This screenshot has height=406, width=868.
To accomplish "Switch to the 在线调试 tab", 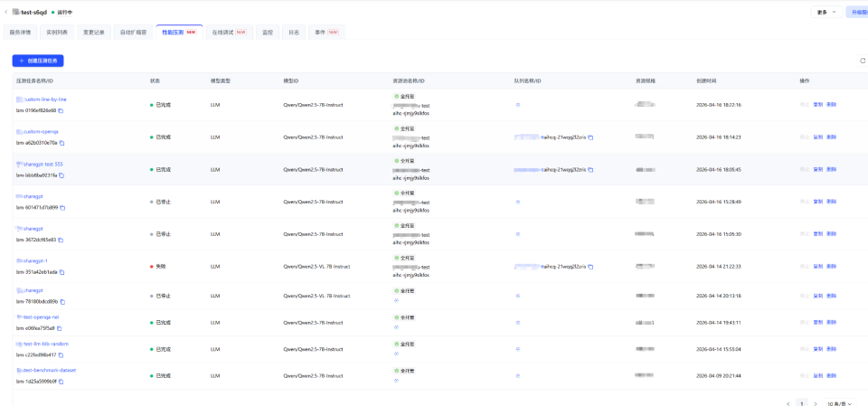I will point(229,33).
